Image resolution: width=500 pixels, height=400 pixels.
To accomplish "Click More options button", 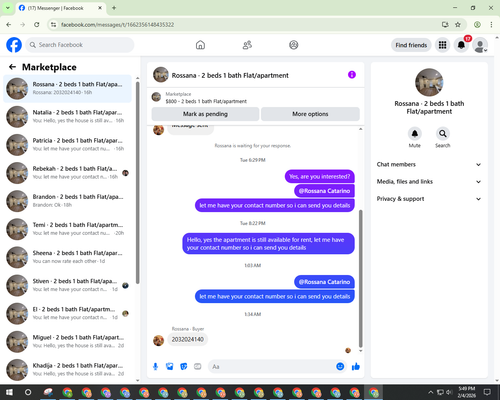I will (x=310, y=114).
